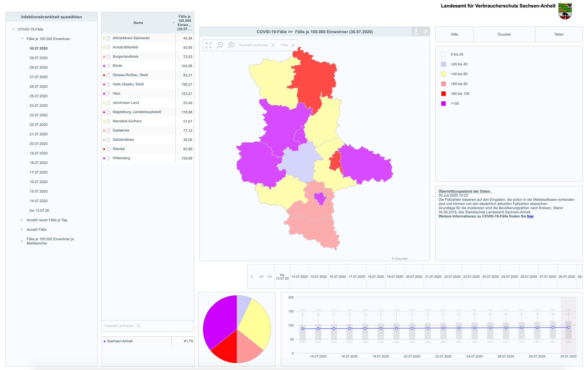Toggle the '0 bis 20' legend checkbox
The width and height of the screenshot is (588, 370).
[444, 54]
